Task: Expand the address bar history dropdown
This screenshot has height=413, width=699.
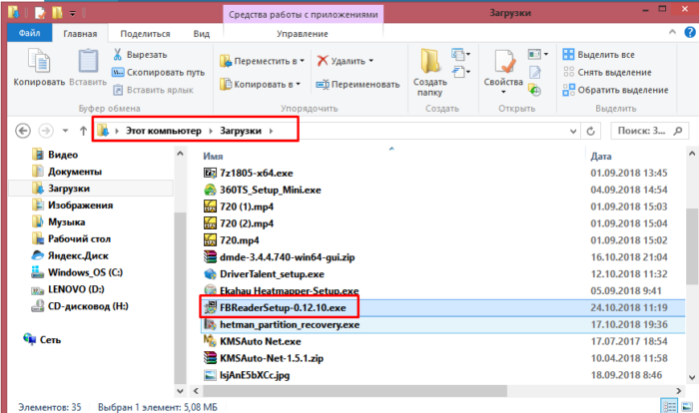Action: 573,131
